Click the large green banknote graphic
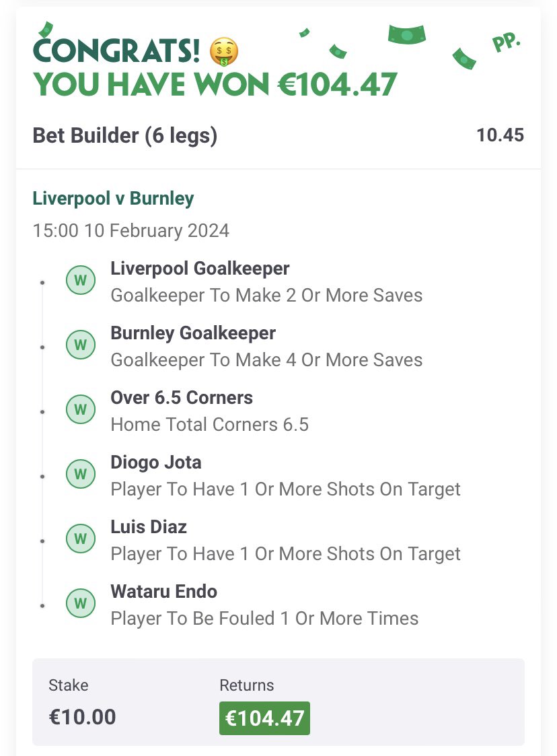This screenshot has width=557, height=756. pos(407,35)
